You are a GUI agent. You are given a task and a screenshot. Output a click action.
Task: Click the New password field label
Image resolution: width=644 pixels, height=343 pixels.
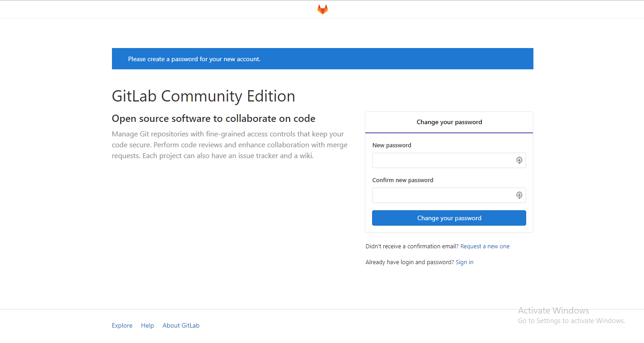[392, 145]
